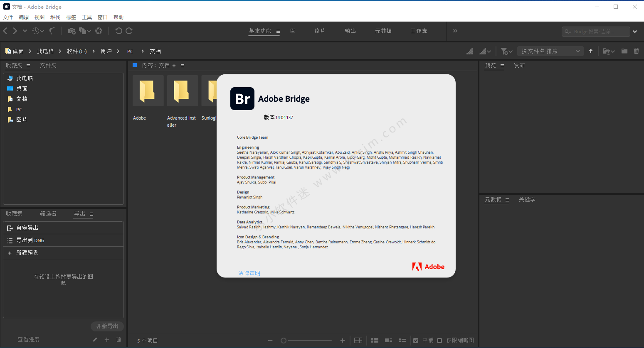The image size is (644, 348).
Task: Click 此电脑 in the path breadcrumb
Action: (45, 51)
